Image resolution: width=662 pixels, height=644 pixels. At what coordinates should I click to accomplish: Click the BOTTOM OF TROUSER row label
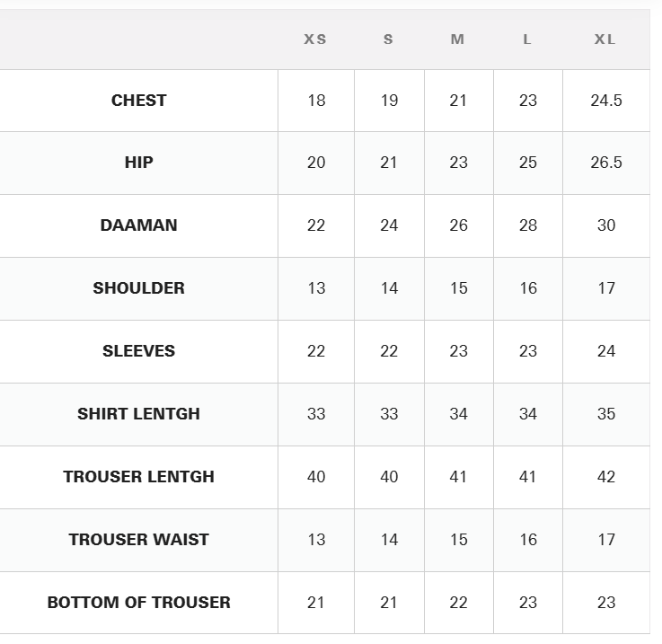[139, 603]
